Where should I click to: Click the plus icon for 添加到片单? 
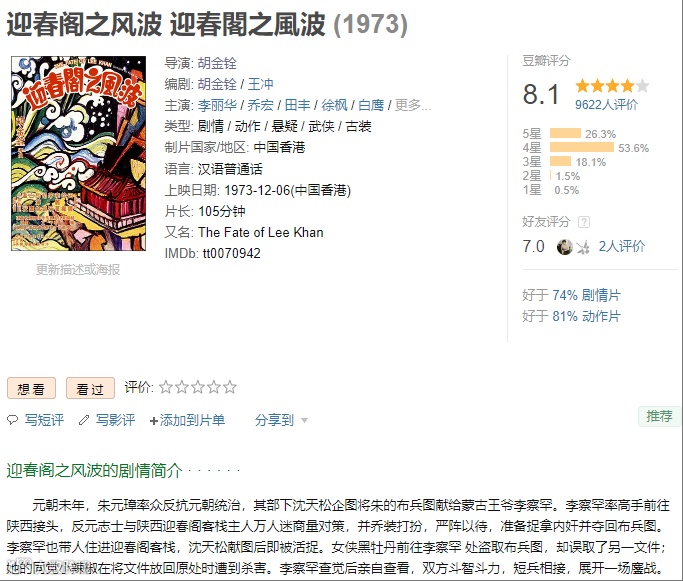pyautogui.click(x=153, y=421)
